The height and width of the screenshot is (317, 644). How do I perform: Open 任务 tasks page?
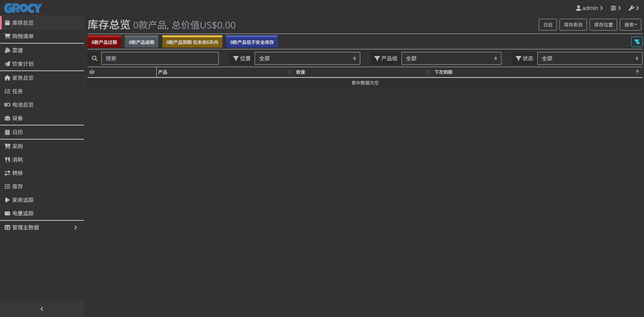[42, 91]
